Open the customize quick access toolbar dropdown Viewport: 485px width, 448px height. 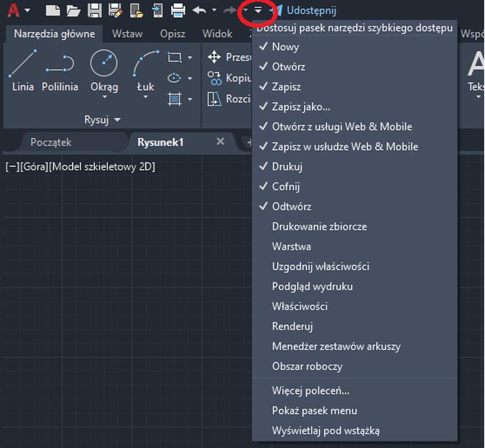(x=258, y=10)
